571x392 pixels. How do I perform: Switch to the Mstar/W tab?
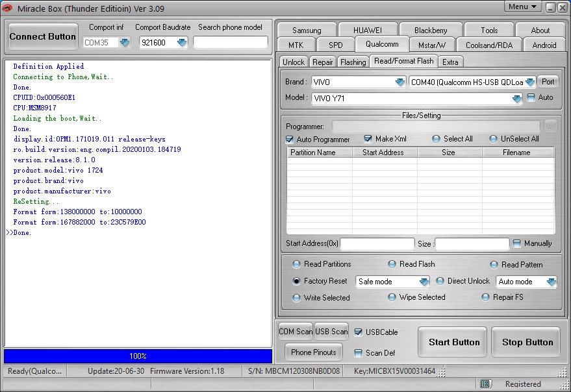point(432,45)
